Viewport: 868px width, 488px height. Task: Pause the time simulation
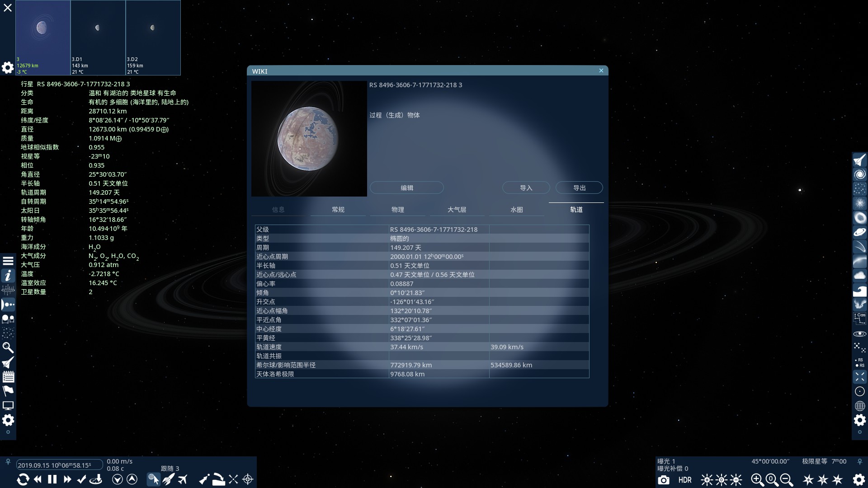pyautogui.click(x=52, y=479)
